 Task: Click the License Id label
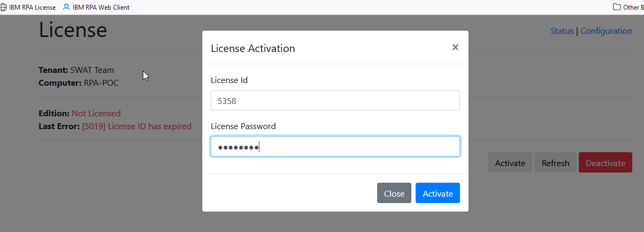tap(229, 80)
